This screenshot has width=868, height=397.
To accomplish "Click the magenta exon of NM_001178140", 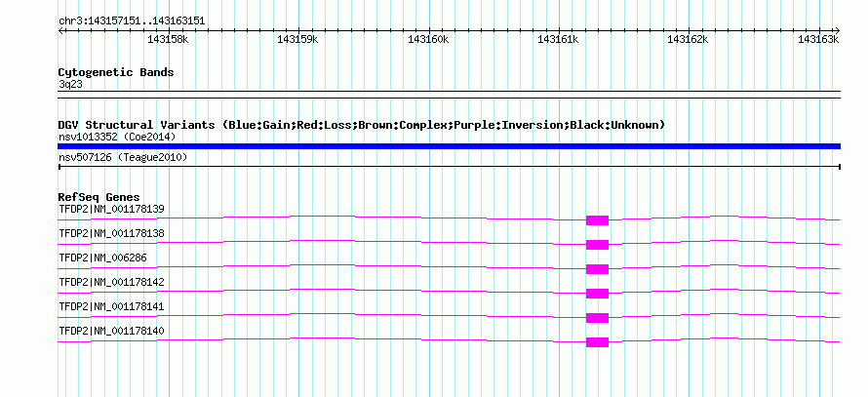I will tap(597, 342).
